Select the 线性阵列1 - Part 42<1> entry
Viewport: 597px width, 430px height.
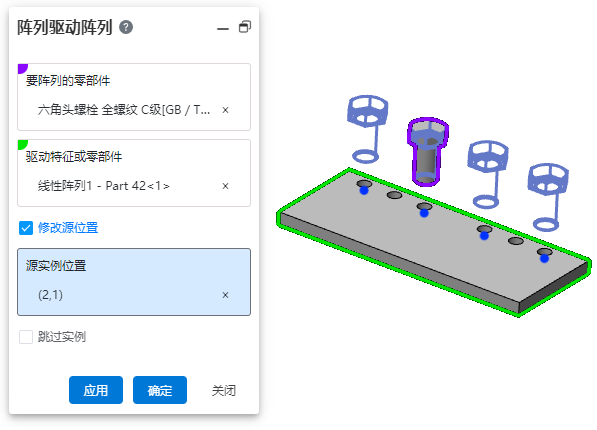coord(104,186)
